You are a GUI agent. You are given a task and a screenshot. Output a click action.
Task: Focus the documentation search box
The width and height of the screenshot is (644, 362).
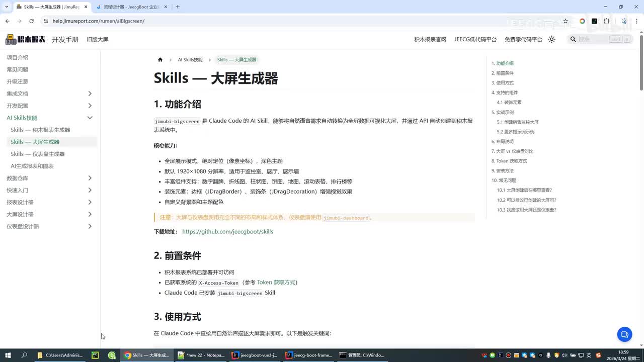pos(600,39)
